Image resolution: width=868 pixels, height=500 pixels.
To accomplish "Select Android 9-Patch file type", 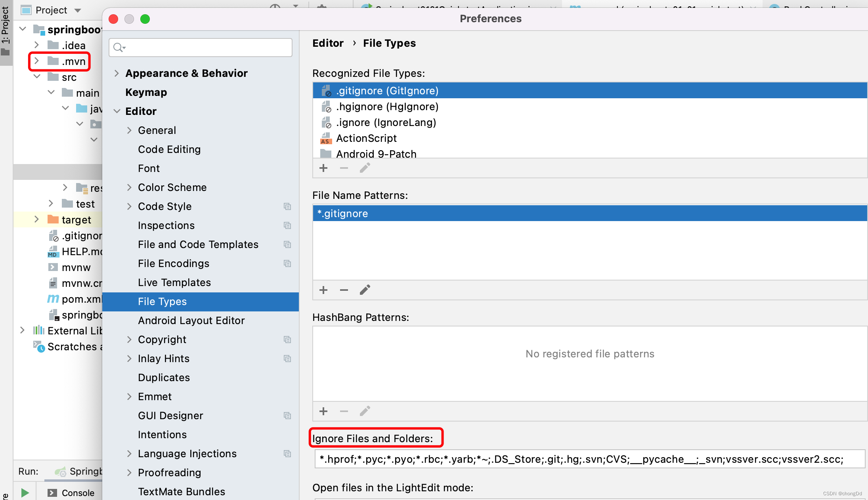I will click(590, 153).
